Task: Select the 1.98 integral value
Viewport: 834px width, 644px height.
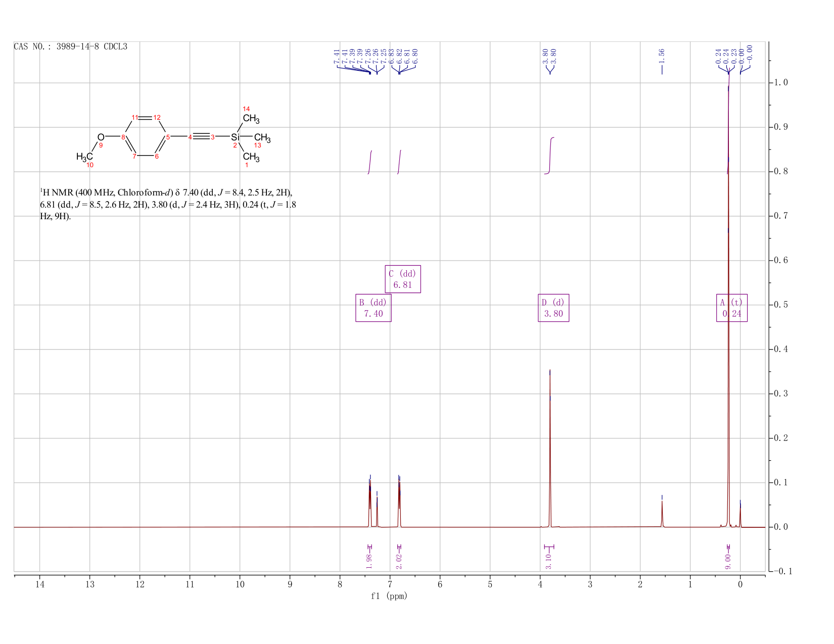Action: (x=369, y=561)
